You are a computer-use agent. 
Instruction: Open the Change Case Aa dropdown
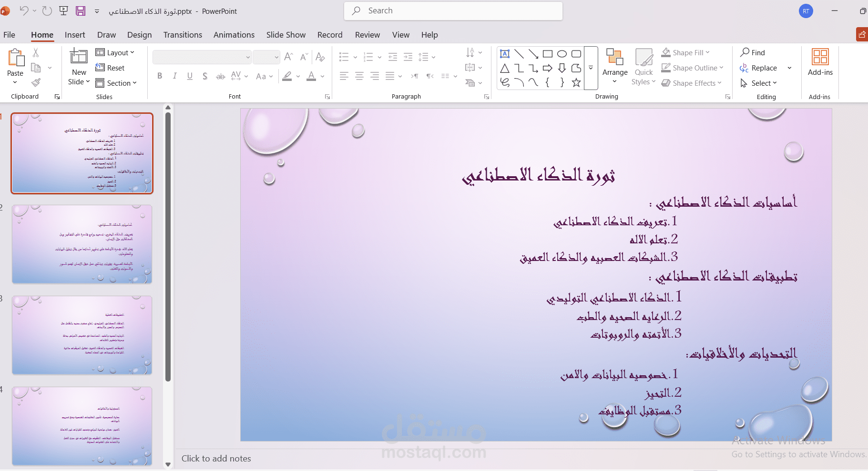tap(264, 76)
